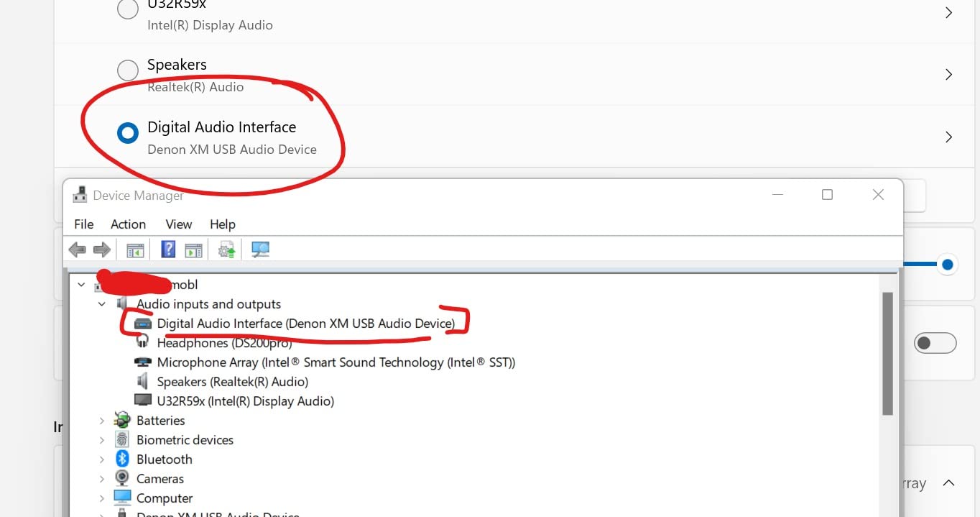The height and width of the screenshot is (517, 980).
Task: Toggle the Show/Hide Action Pane toolbar icon
Action: click(193, 250)
